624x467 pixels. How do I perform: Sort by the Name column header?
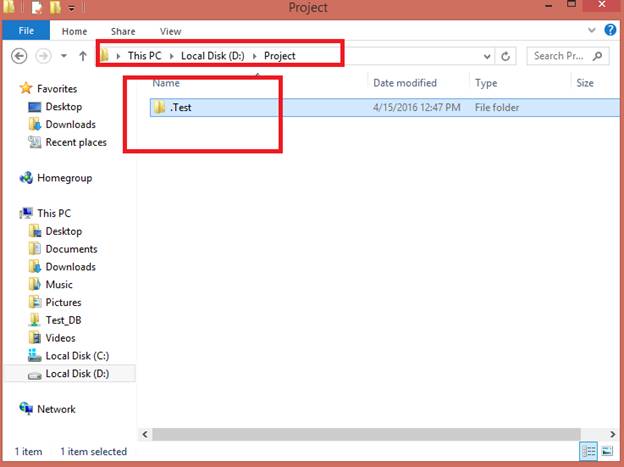click(x=166, y=83)
